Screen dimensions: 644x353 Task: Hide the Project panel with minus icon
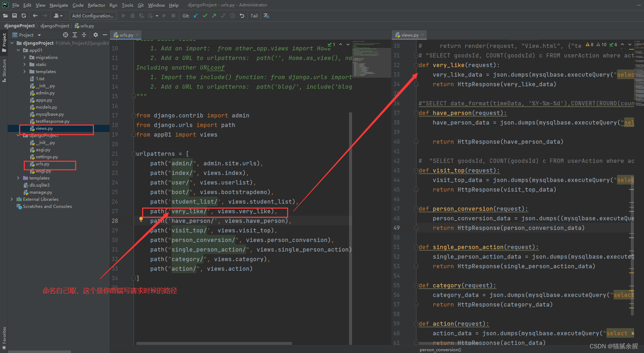coord(105,35)
